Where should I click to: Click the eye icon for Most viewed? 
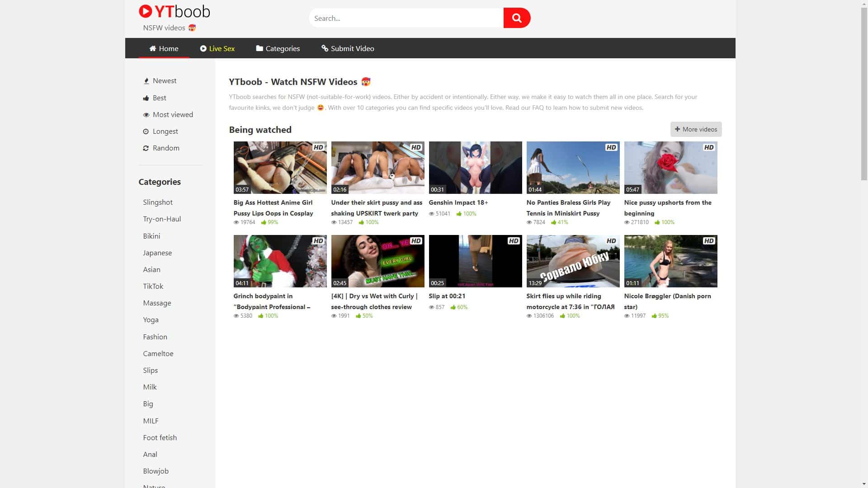pyautogui.click(x=146, y=114)
